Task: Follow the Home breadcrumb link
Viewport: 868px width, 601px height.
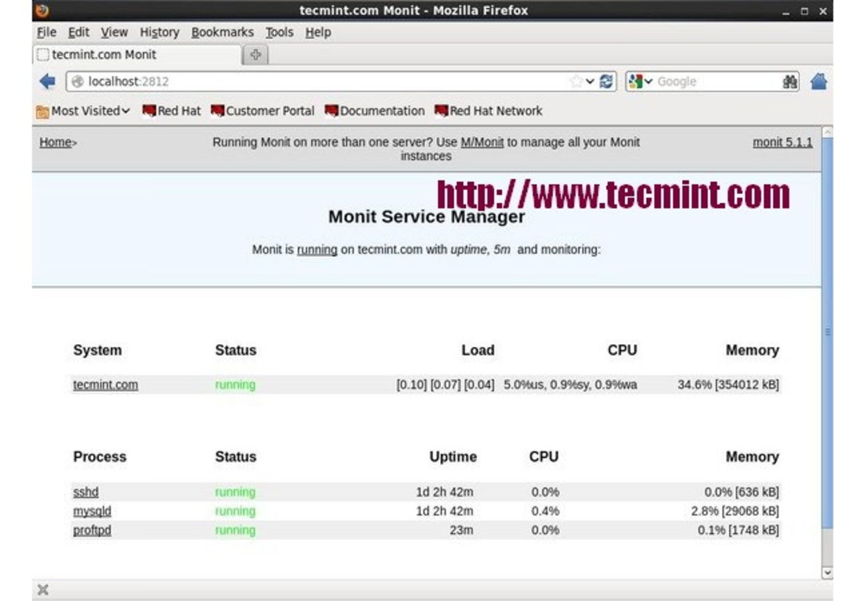Action: tap(55, 142)
